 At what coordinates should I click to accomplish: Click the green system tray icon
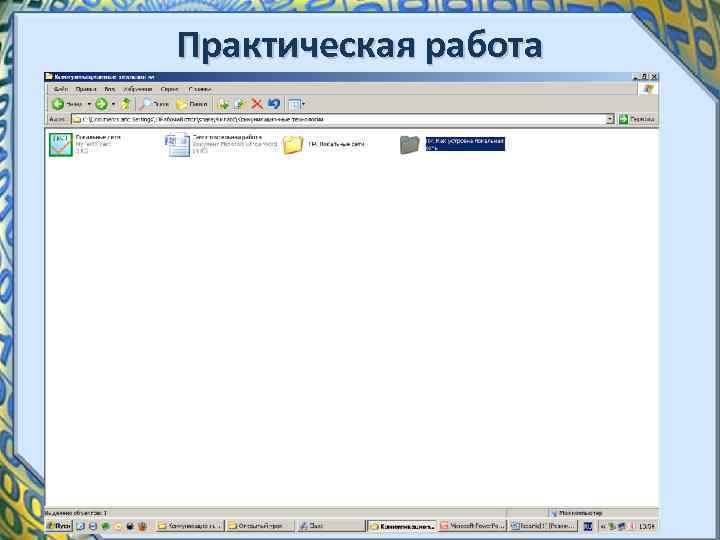[613, 526]
